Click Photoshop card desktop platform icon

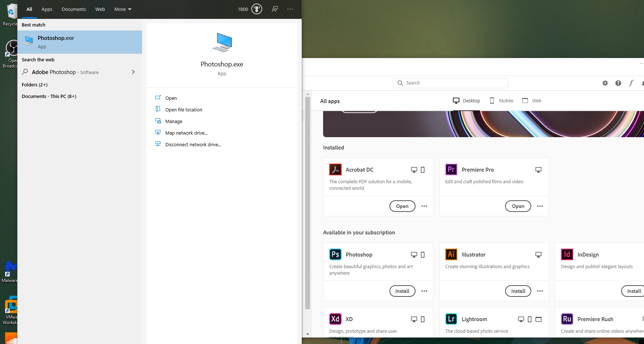pyautogui.click(x=414, y=255)
